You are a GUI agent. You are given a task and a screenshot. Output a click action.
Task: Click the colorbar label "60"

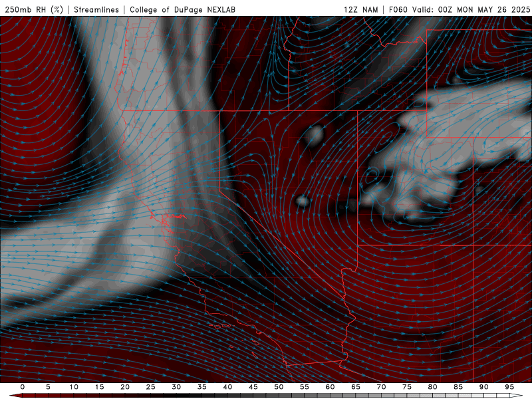click(x=330, y=387)
